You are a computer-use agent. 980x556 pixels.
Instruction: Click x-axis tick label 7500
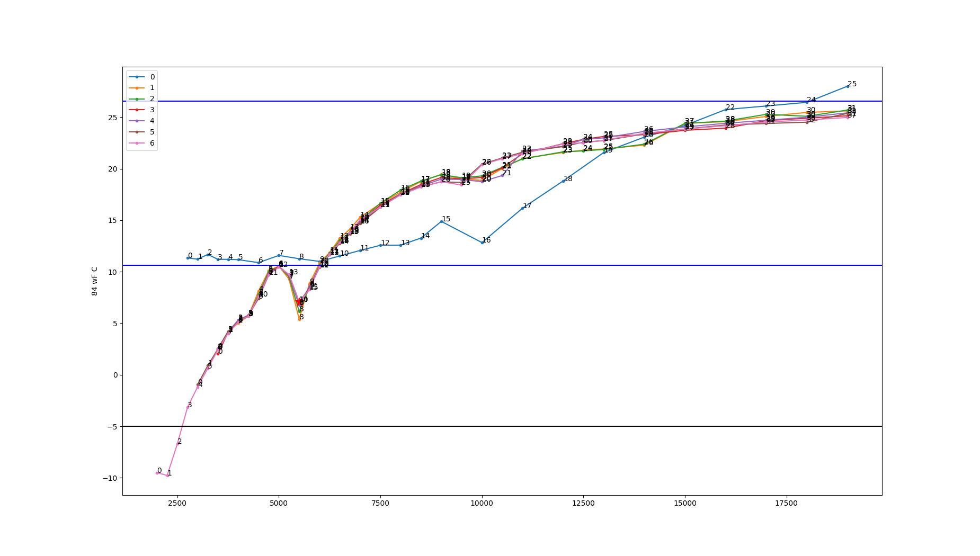point(380,503)
